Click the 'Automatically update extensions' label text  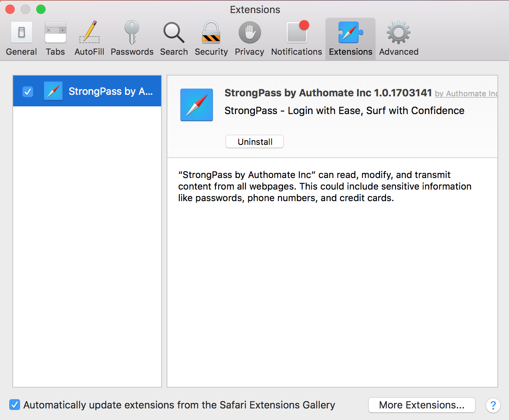pyautogui.click(x=179, y=405)
